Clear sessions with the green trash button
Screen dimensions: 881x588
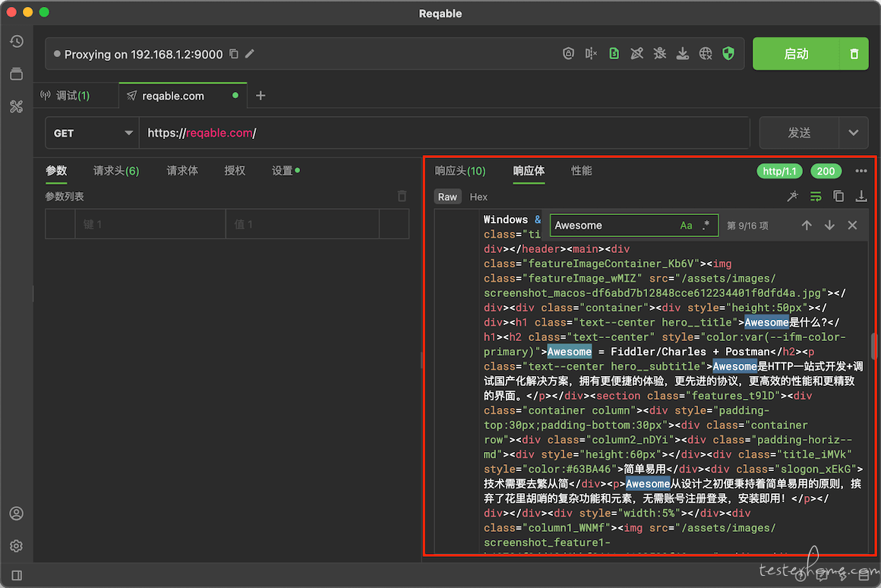(854, 54)
